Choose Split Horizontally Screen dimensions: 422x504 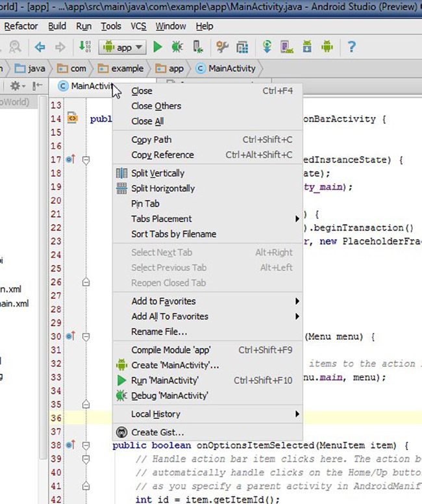click(208, 188)
